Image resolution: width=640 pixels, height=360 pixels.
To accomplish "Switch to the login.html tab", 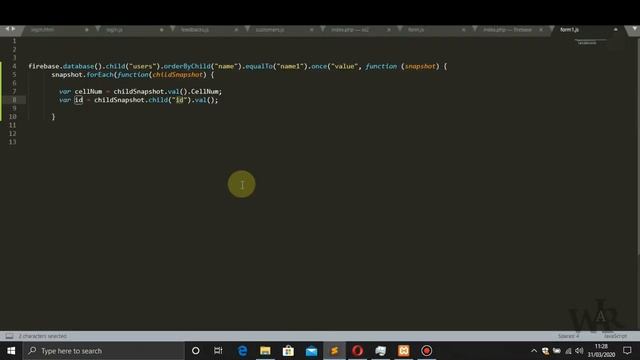I will click(x=43, y=30).
